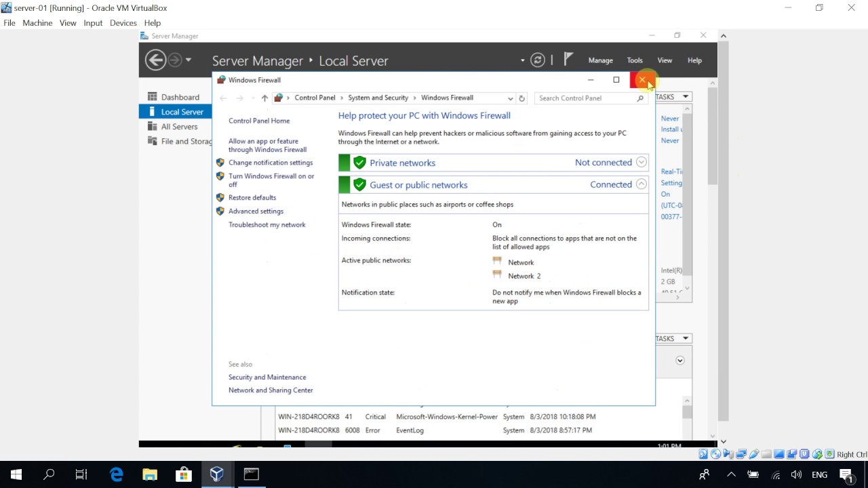Viewport: 868px width, 488px height.
Task: Open Network and Sharing Center link
Action: click(271, 390)
